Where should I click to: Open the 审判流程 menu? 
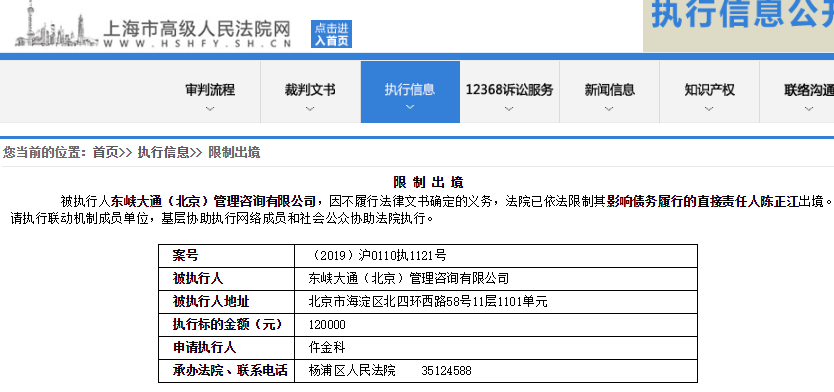click(210, 91)
